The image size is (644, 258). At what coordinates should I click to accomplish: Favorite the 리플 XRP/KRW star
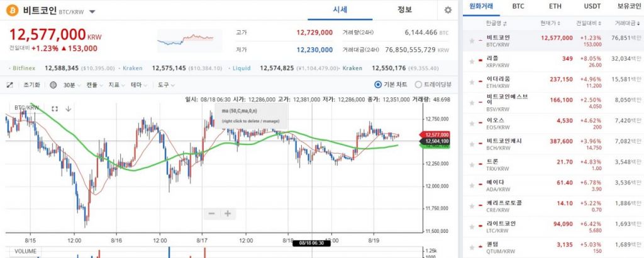(472, 62)
